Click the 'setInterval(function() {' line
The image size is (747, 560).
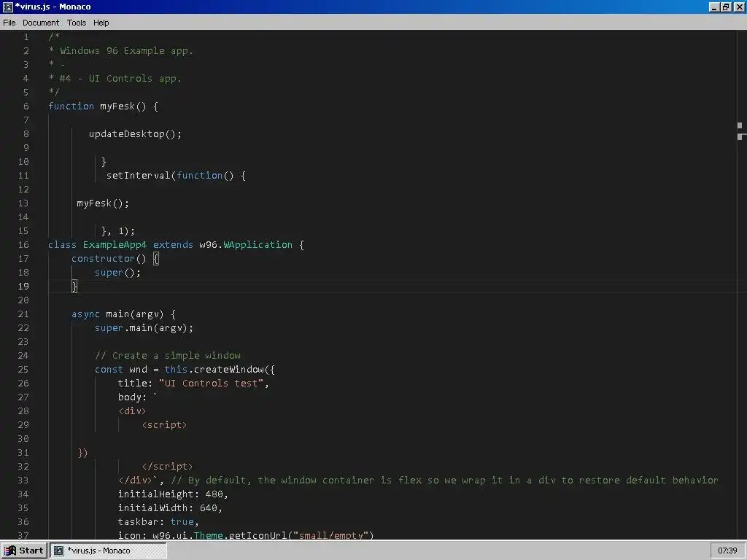(x=176, y=175)
